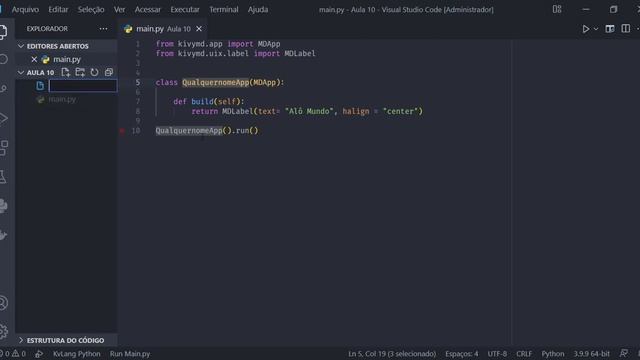This screenshot has height=360, width=640.
Task: Select language mode Python in status bar
Action: [x=553, y=354]
